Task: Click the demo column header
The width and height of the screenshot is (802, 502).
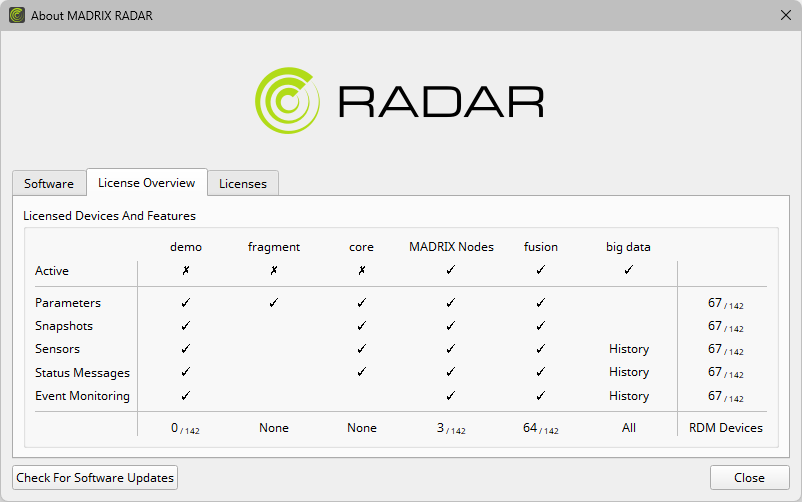Action: tap(186, 247)
